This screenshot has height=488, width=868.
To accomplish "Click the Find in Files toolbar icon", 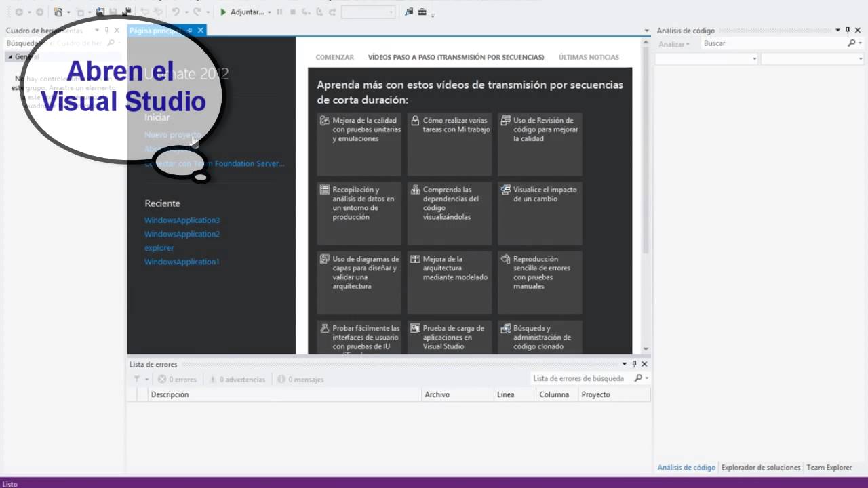I will (409, 12).
